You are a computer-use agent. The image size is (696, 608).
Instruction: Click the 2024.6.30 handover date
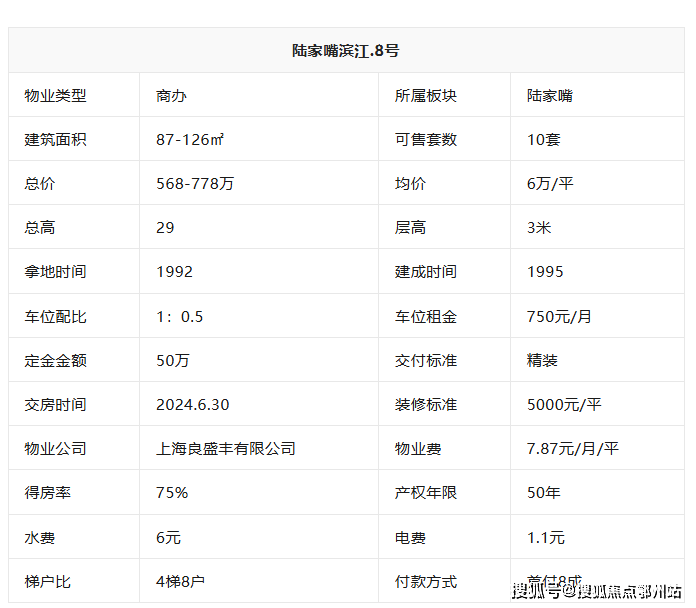[193, 405]
